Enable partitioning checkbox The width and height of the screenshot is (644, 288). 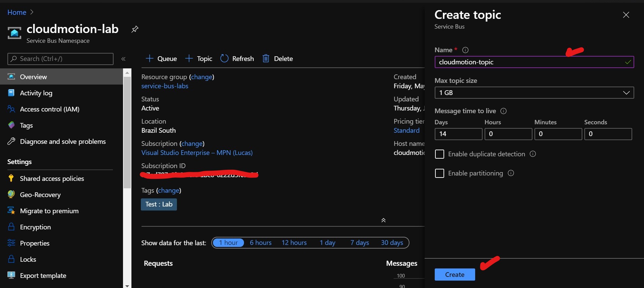[x=439, y=173]
